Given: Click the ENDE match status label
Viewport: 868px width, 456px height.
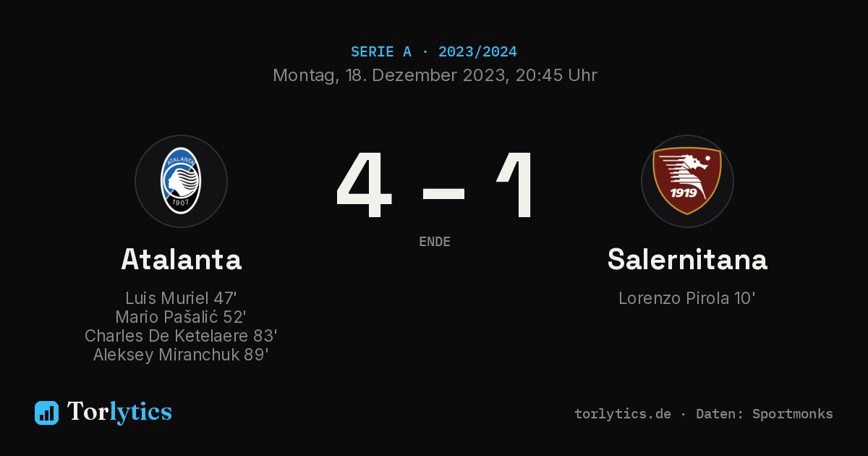Looking at the screenshot, I should point(435,242).
